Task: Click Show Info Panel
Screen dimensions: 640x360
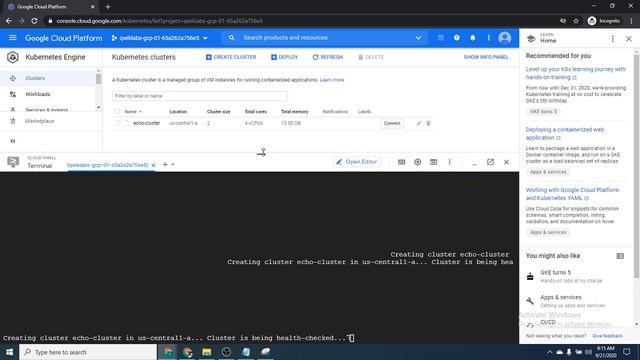Action: click(486, 57)
